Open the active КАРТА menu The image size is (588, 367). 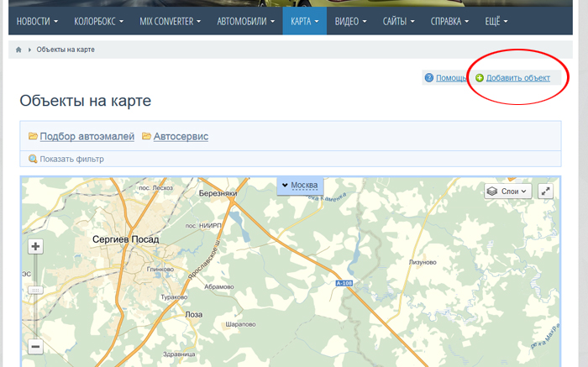pyautogui.click(x=304, y=21)
